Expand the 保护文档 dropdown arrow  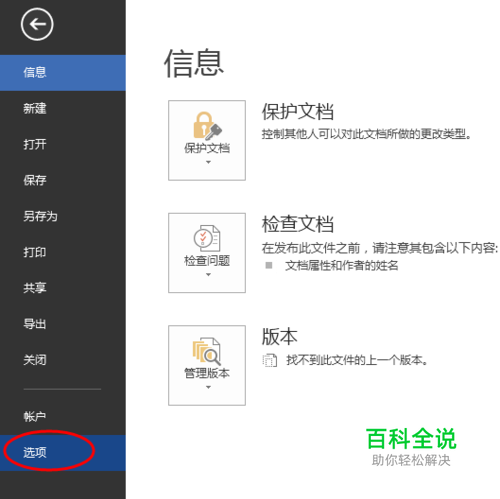(208, 162)
